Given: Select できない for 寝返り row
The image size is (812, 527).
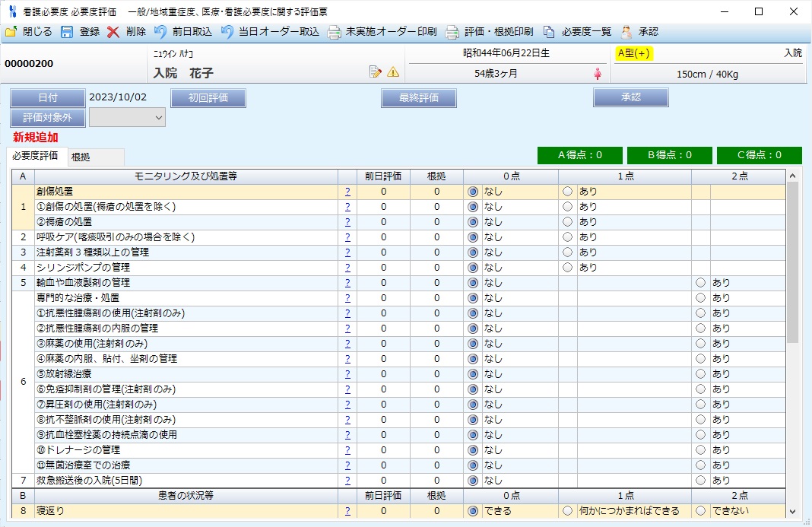Looking at the screenshot, I should coord(700,511).
